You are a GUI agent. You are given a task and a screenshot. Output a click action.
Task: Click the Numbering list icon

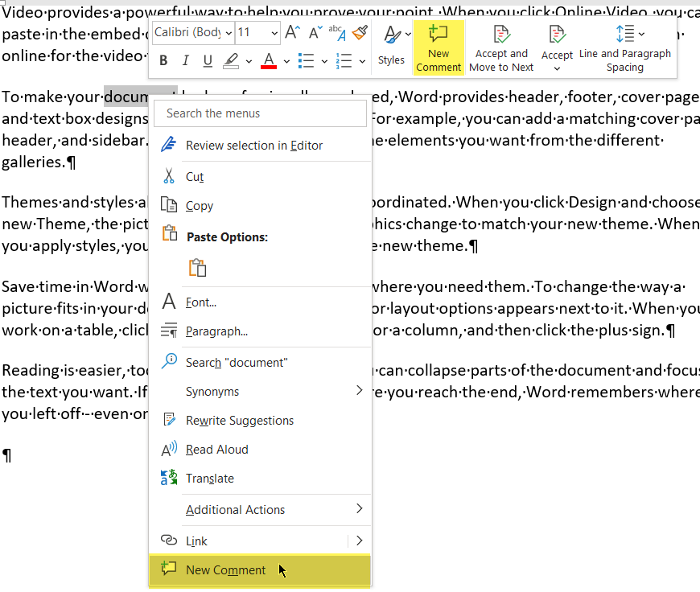click(x=344, y=61)
